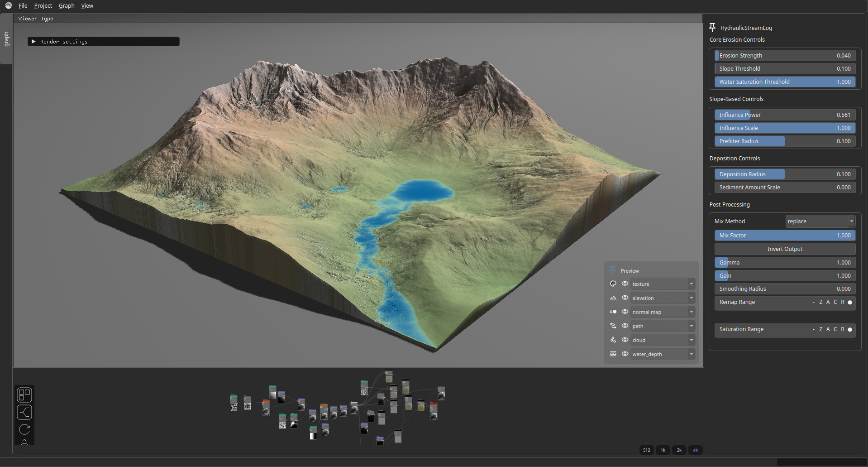868x467 pixels.
Task: Hide the normal map preview layer
Action: point(625,312)
